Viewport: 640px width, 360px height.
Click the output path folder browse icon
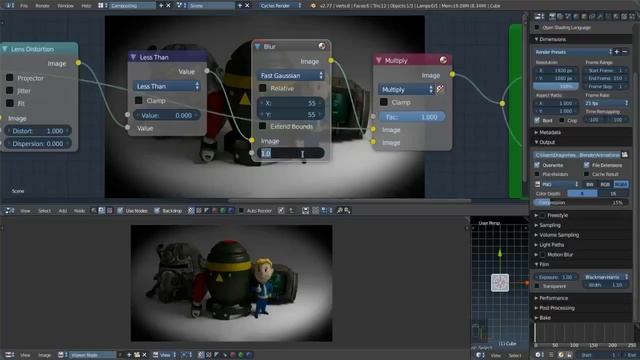[624, 155]
